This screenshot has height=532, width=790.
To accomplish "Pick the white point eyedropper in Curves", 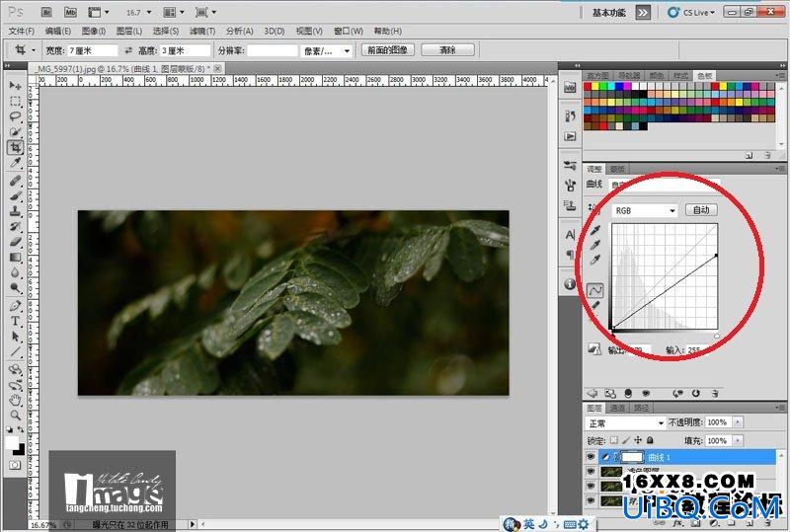I will click(595, 260).
